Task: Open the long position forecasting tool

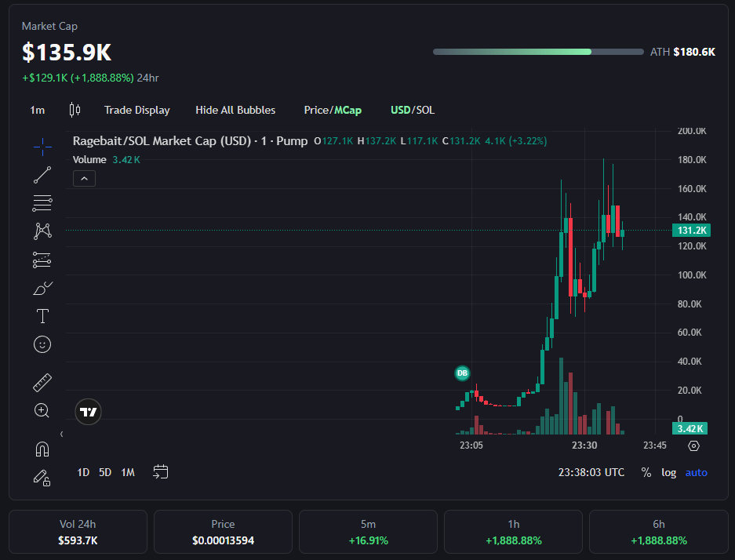Action: point(42,260)
